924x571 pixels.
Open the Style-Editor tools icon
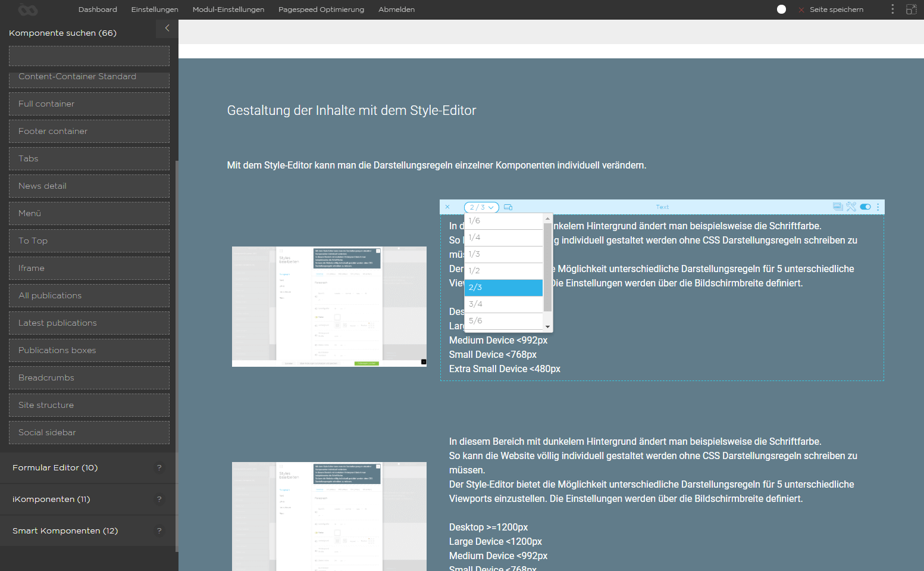(x=851, y=207)
